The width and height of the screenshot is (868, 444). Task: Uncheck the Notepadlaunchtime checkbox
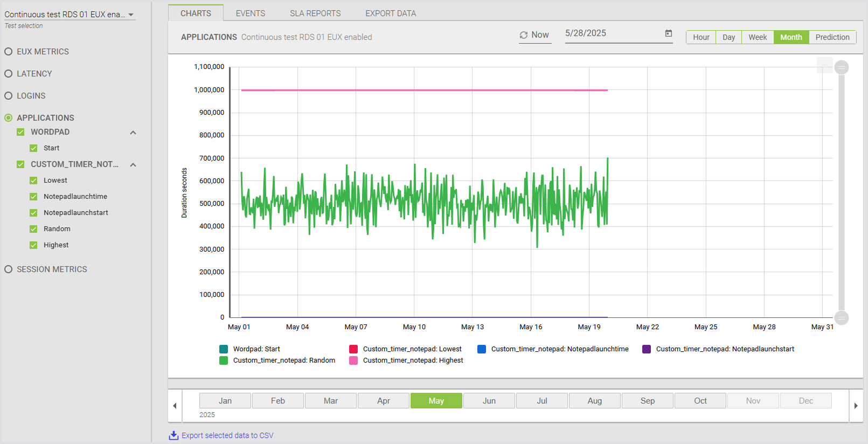[x=33, y=197]
